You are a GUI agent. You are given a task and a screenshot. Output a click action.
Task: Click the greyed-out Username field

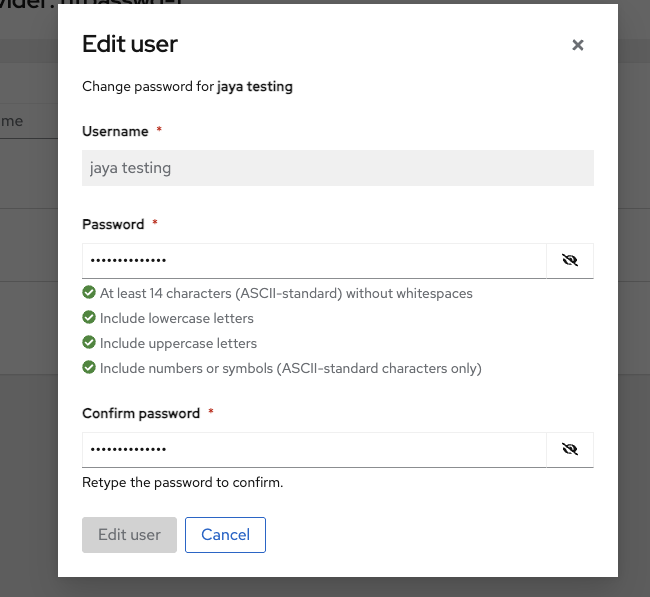337,168
